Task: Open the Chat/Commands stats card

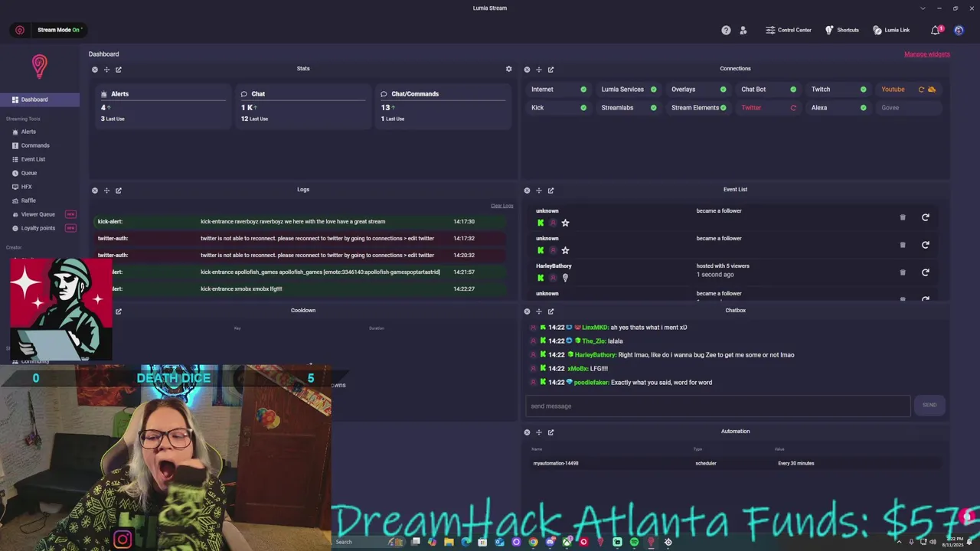Action: pyautogui.click(x=443, y=107)
